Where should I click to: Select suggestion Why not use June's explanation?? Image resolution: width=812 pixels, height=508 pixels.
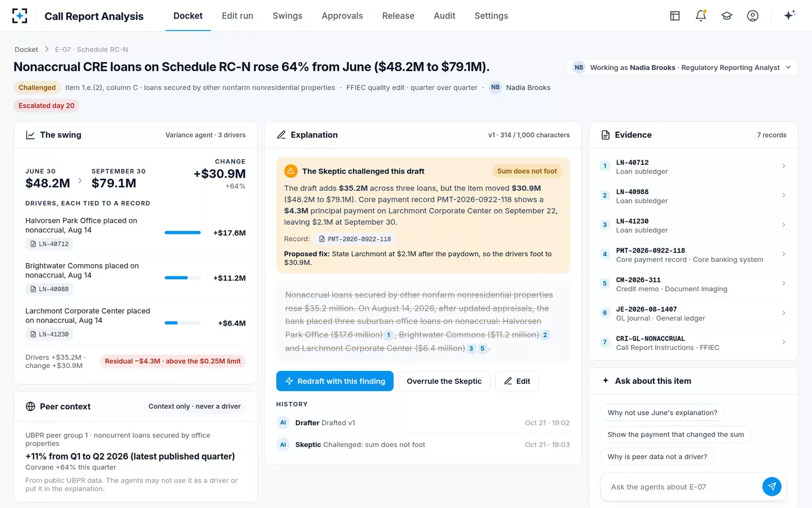coord(663,413)
